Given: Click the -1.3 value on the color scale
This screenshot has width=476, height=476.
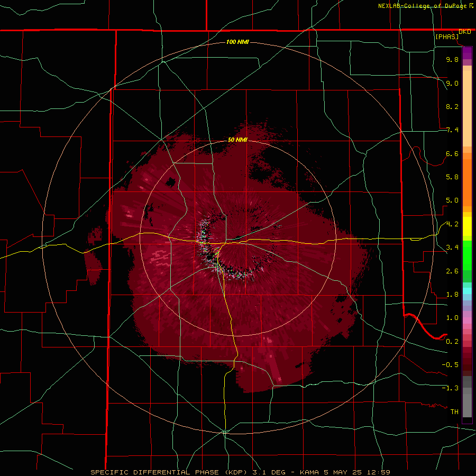Looking at the screenshot, I should [x=450, y=388].
